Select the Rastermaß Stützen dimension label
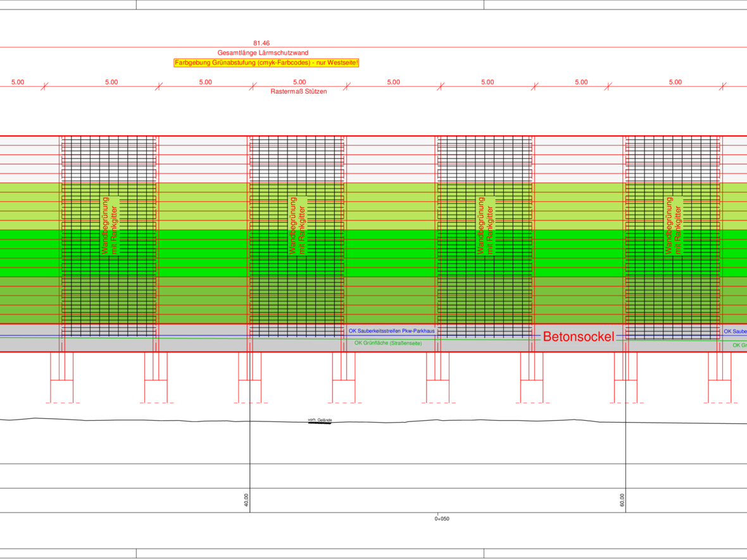747x560 pixels. click(x=299, y=92)
